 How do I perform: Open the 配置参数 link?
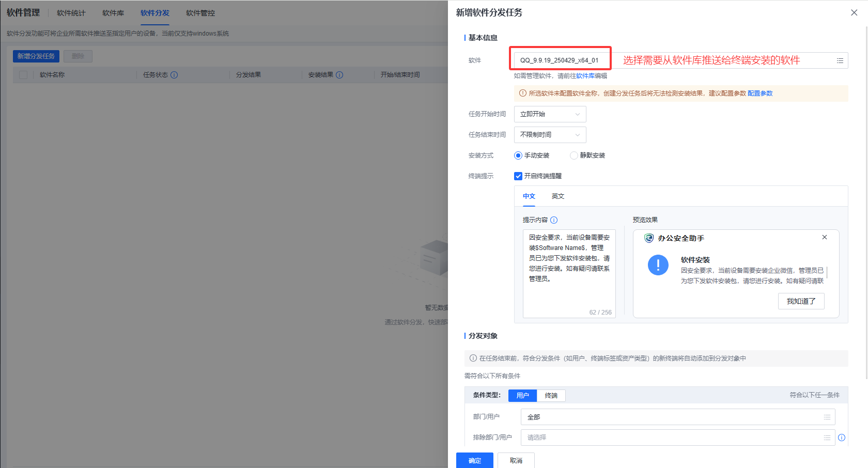(x=760, y=93)
